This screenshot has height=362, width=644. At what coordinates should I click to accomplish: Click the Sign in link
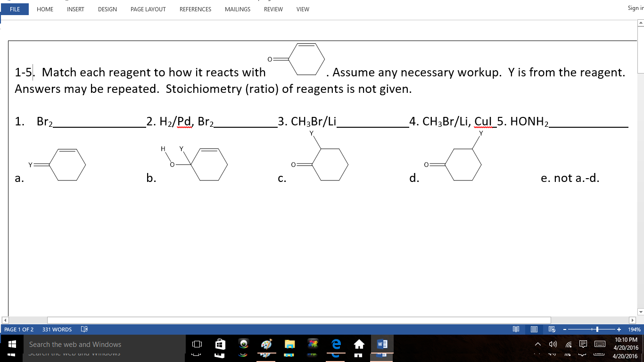tap(636, 8)
